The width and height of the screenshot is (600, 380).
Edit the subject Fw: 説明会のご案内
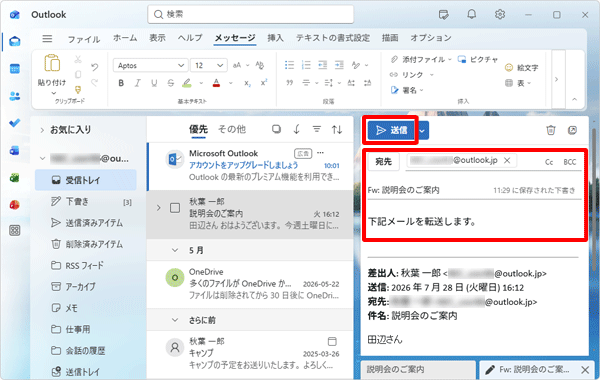coord(404,190)
